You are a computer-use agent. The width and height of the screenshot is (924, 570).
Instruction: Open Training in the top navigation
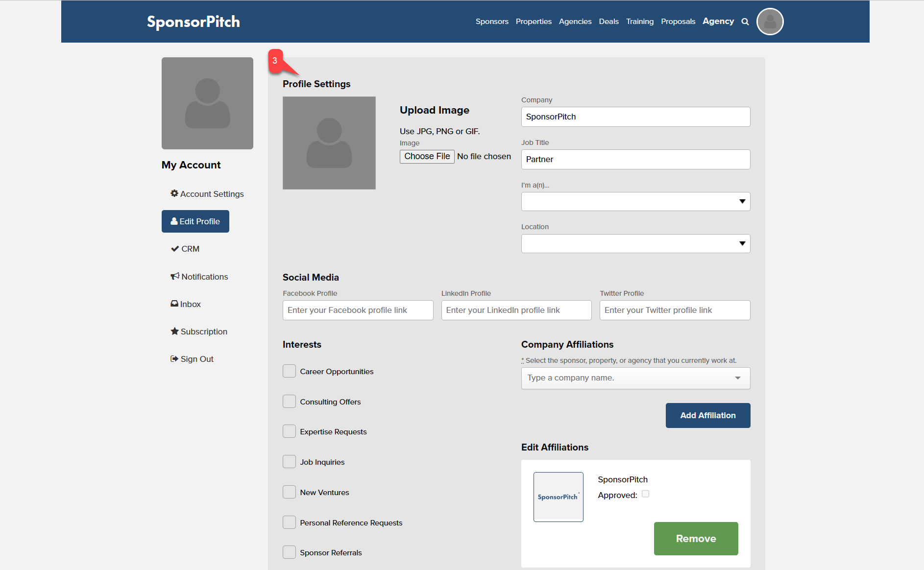640,22
